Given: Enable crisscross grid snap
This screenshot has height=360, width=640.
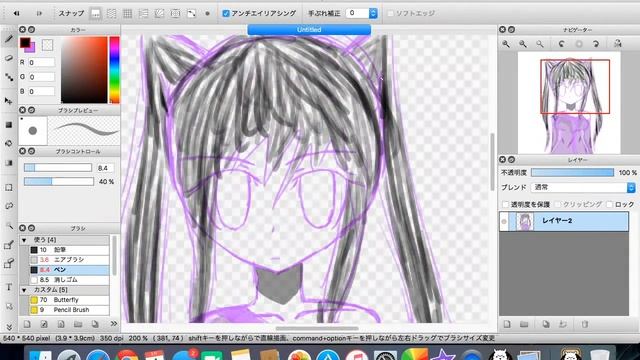Looking at the screenshot, I should (127, 13).
